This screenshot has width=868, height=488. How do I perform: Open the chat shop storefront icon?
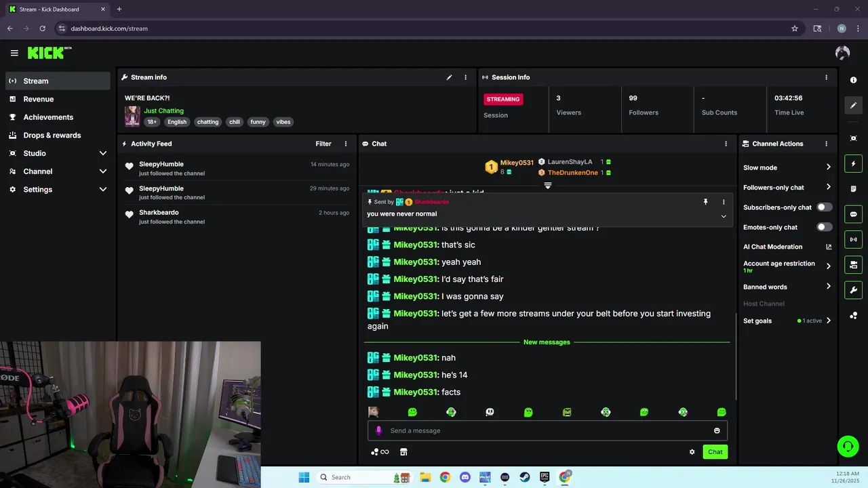pos(403,452)
